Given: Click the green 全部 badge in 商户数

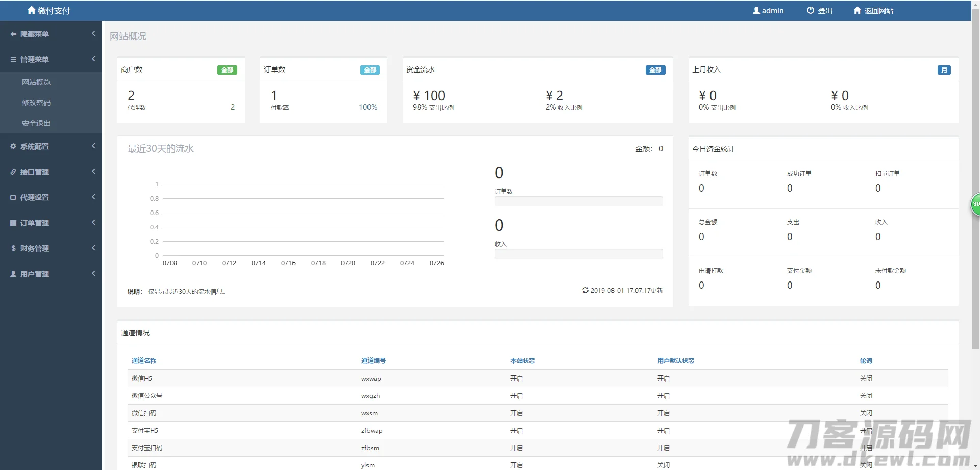Looking at the screenshot, I should tap(227, 70).
